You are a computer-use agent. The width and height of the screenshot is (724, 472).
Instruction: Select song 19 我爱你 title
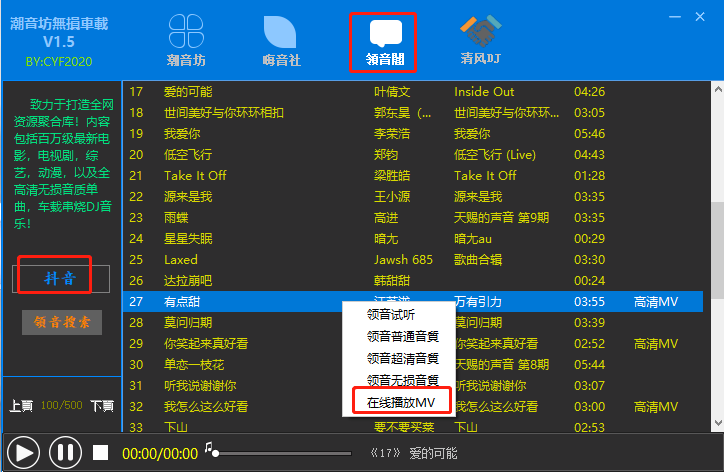[x=182, y=133]
